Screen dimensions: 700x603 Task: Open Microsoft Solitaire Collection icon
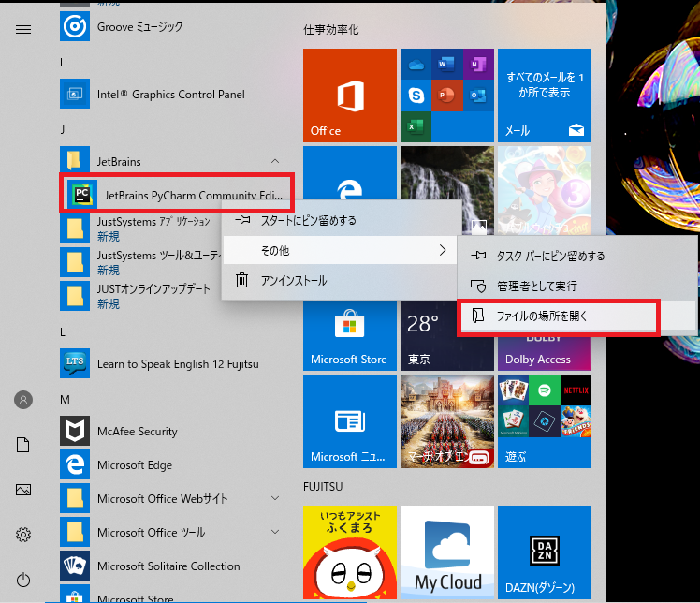(x=75, y=566)
